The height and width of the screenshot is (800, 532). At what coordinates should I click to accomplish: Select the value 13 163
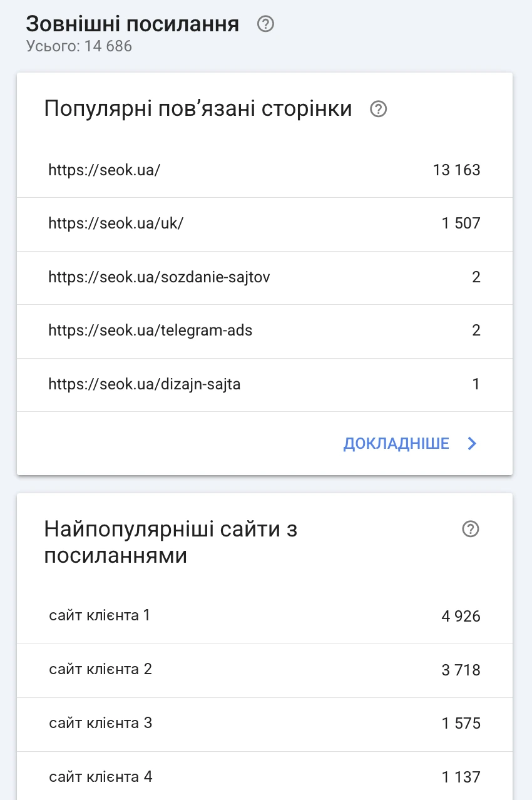456,170
